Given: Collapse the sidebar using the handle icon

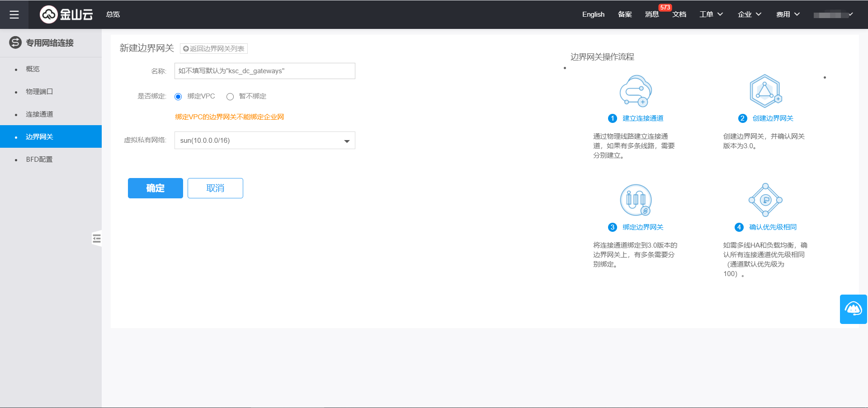Looking at the screenshot, I should point(96,238).
